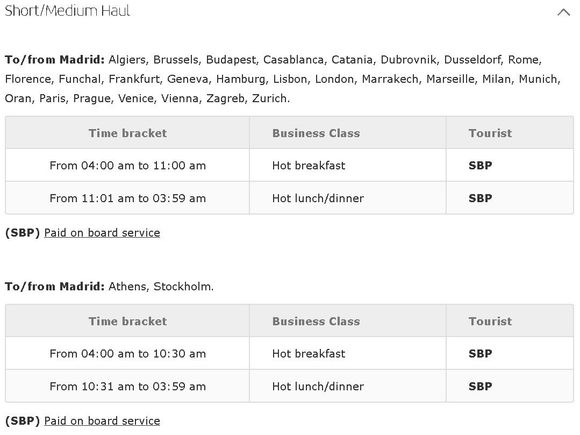Viewport: 580px width, 435px height.
Task: Click Business Class header in first table
Action: [316, 133]
